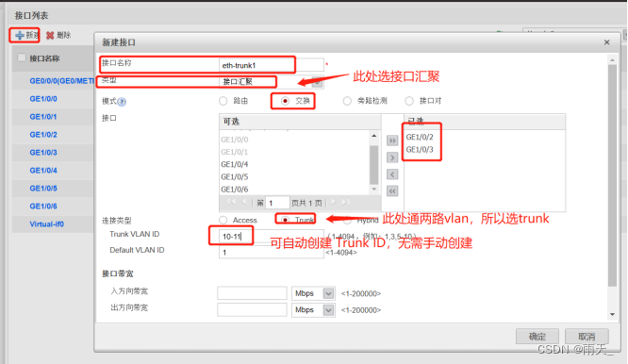This screenshot has width=628, height=364.
Task: Open mode help question-mark icon
Action: tap(122, 102)
